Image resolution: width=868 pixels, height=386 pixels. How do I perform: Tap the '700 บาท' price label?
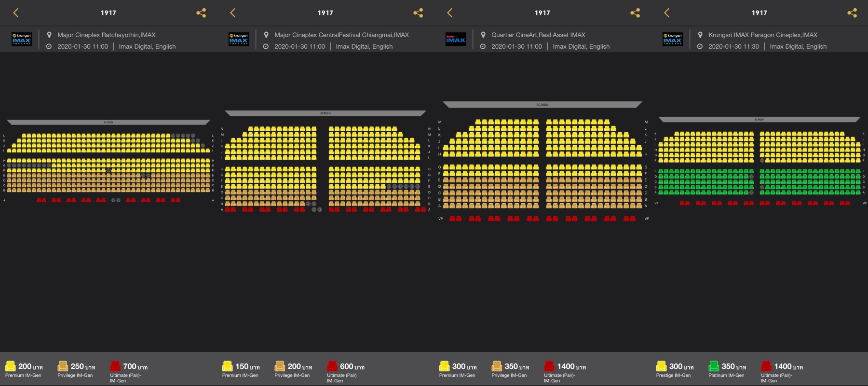[x=136, y=367]
